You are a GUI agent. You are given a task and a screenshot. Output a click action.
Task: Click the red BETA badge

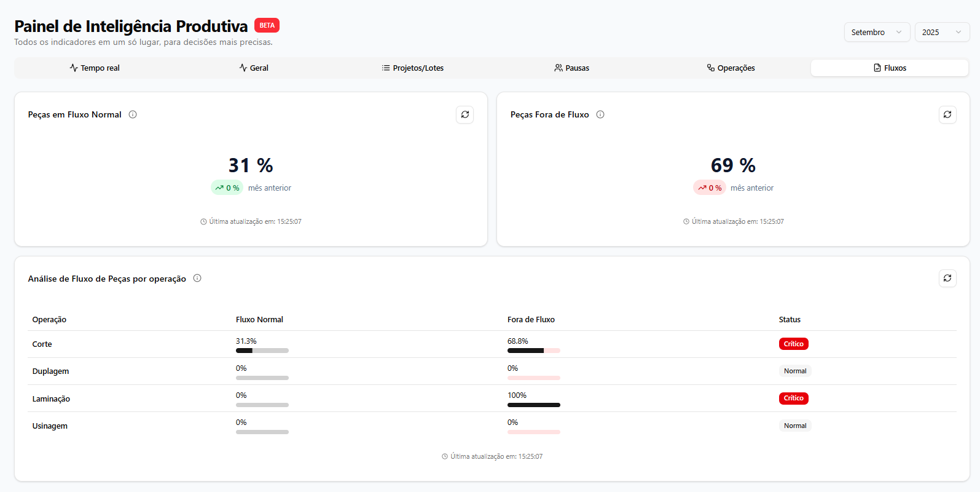[x=267, y=25]
